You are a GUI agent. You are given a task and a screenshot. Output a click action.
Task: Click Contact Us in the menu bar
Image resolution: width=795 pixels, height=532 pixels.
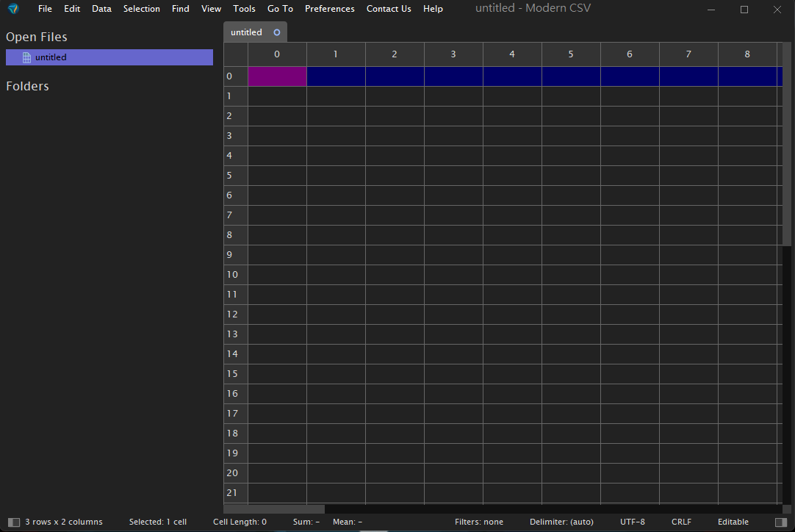click(388, 9)
